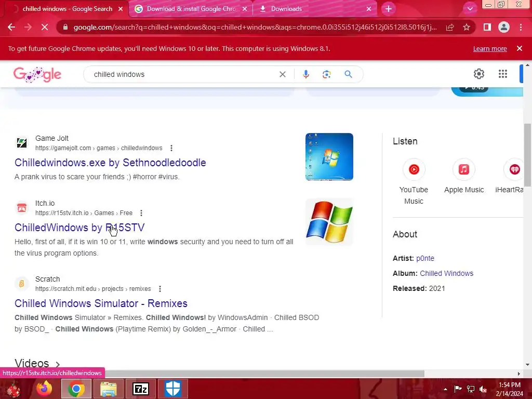Click Learn more about Chrome updates
The image size is (532, 399).
coord(490,48)
